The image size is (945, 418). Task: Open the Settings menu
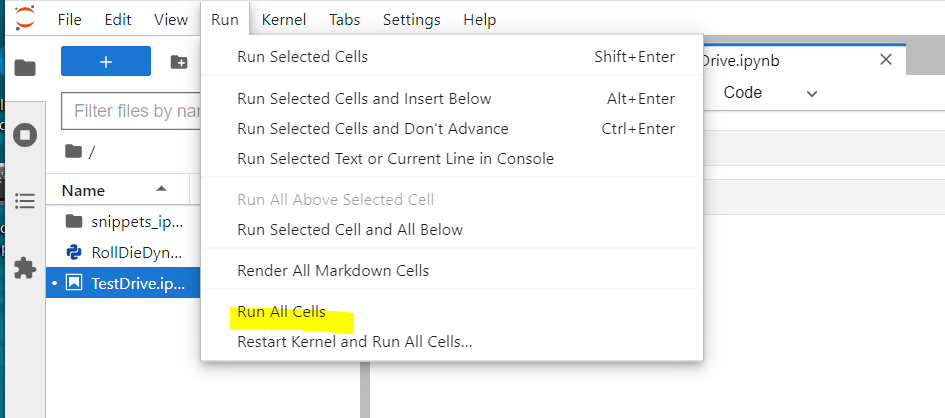point(411,19)
